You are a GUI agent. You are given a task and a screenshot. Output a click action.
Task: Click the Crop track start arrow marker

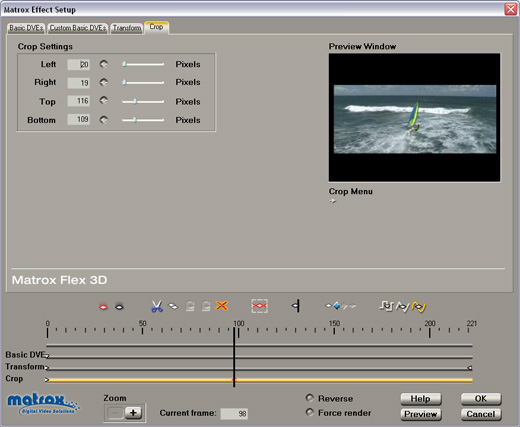(47, 379)
